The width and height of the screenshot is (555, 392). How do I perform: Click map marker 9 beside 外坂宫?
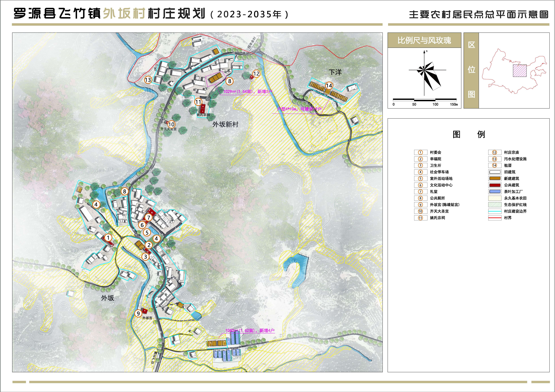click(138, 313)
